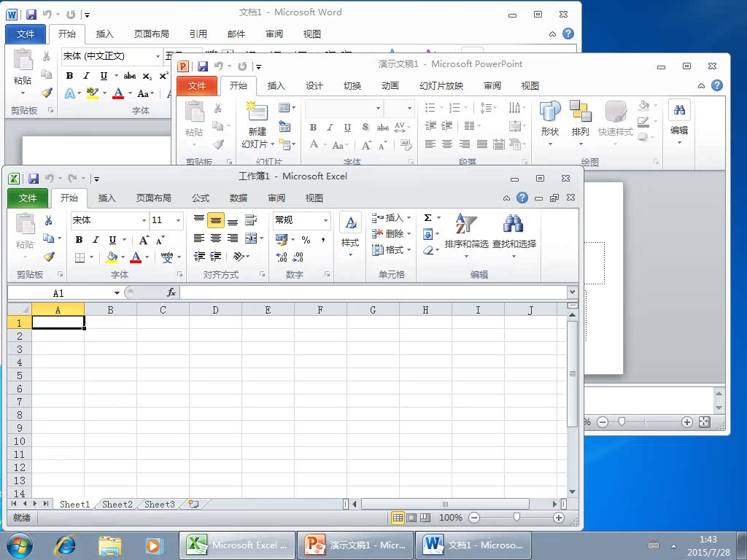Click PowerPoint Editing button
Viewport: 747px width, 560px height.
[679, 123]
